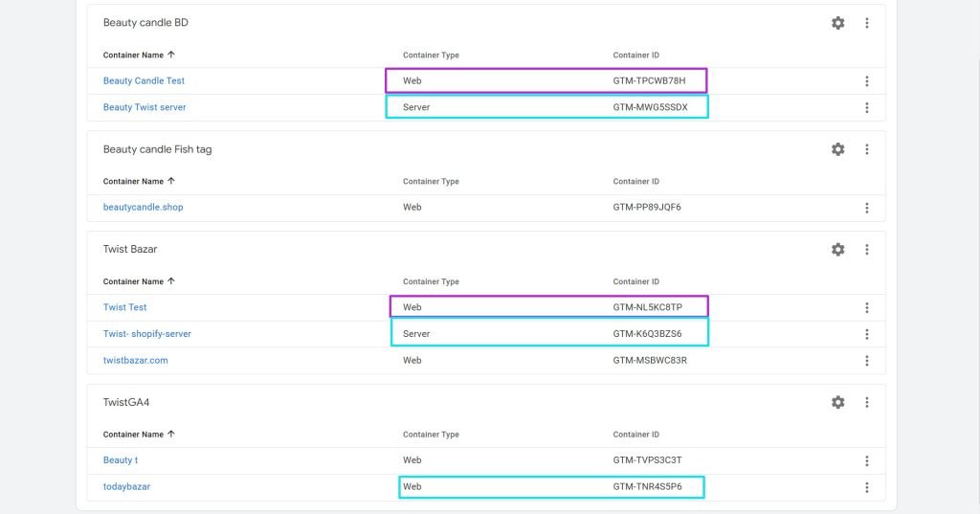Open three-dot menu for Beauty candle BD account
The image size is (980, 514).
(x=866, y=23)
